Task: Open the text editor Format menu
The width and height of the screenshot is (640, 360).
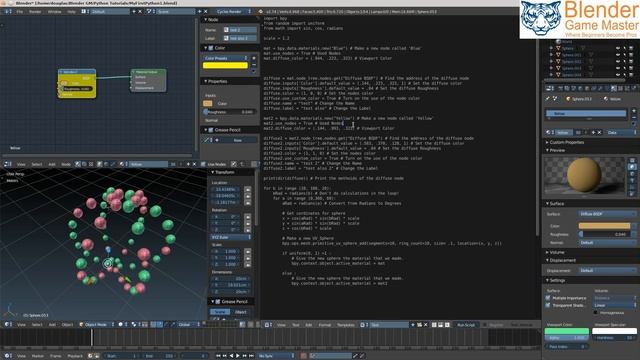Action: [325, 325]
